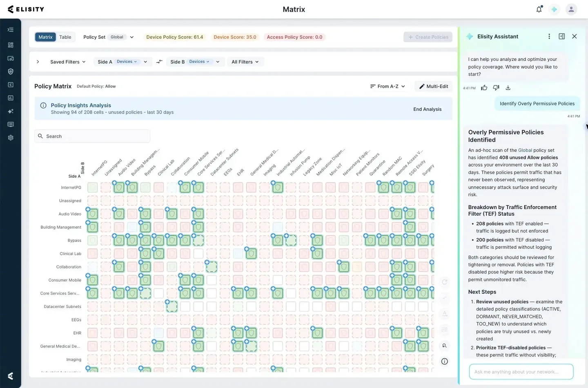
Task: Open the bar chart analytics sidebar icon
Action: (11, 98)
